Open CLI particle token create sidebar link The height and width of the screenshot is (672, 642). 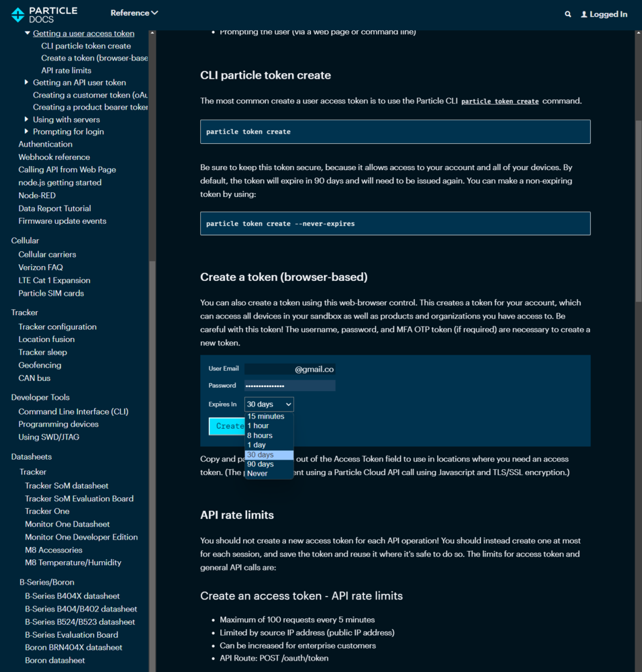click(x=86, y=46)
